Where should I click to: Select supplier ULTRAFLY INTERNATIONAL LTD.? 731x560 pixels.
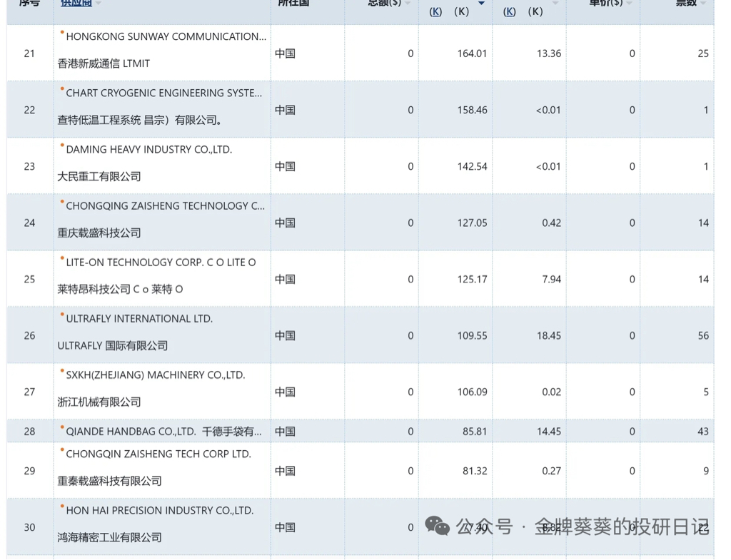tap(139, 319)
